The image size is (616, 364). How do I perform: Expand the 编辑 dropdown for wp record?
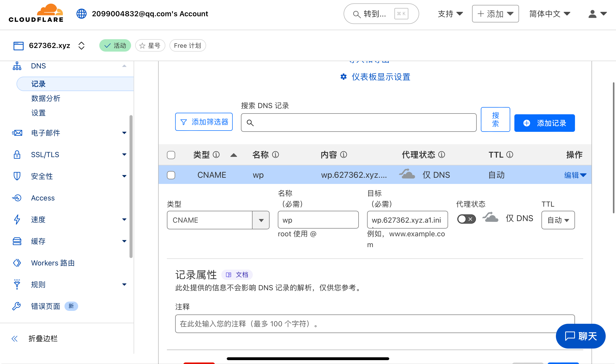pyautogui.click(x=575, y=175)
